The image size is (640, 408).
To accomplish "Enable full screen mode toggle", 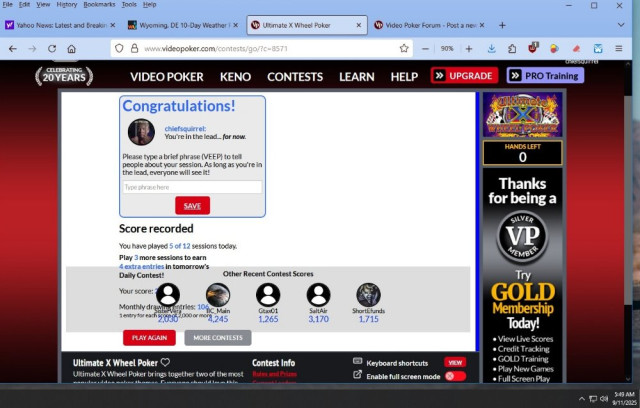I will (x=456, y=376).
